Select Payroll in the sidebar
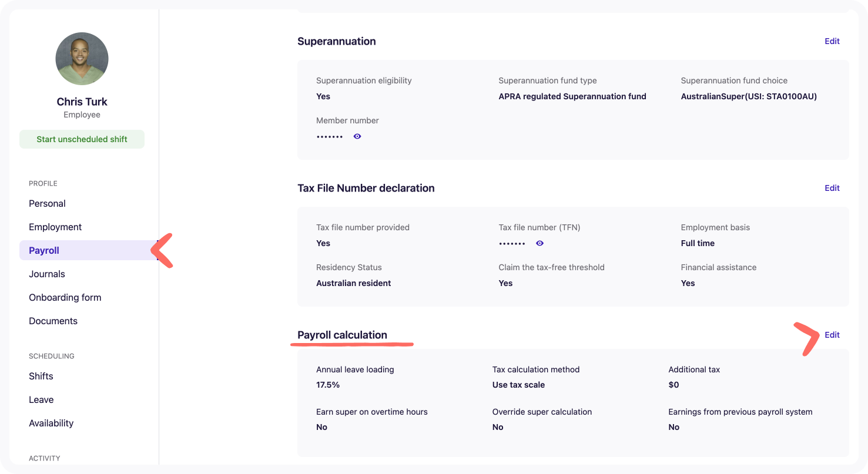Viewport: 868px width, 474px height. pyautogui.click(x=44, y=251)
